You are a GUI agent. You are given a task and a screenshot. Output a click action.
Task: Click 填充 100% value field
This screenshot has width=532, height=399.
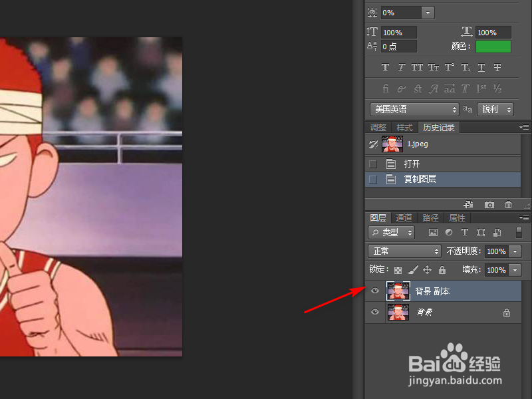pos(497,270)
